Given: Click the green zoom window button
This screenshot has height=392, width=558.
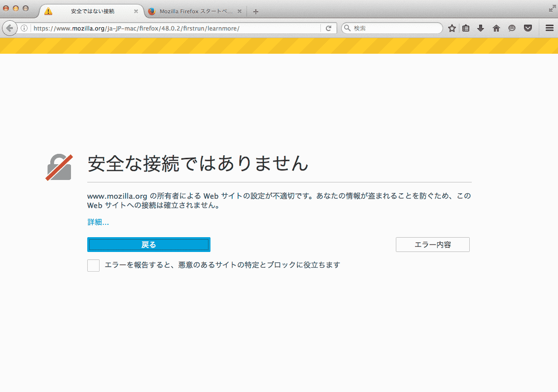Looking at the screenshot, I should (26, 8).
